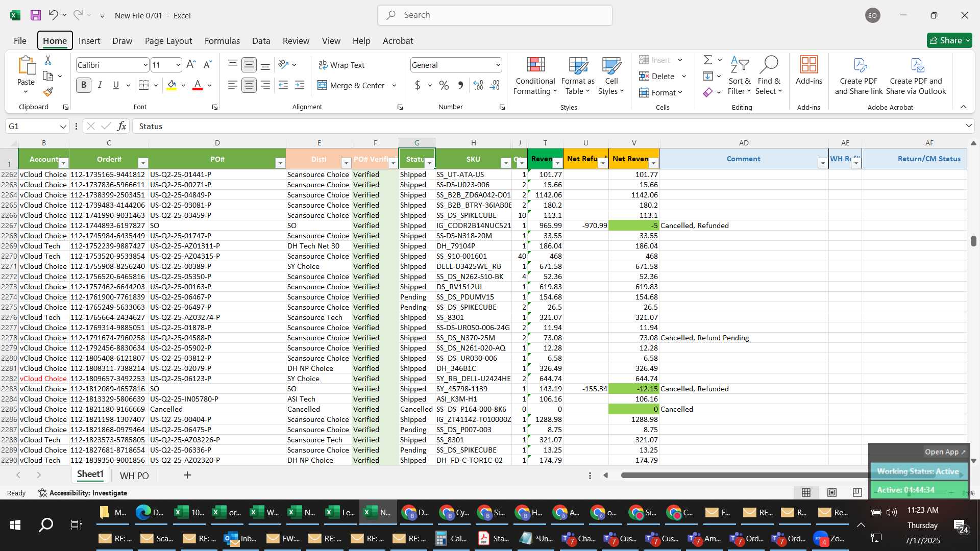Apply the red Font Color swatch
This screenshot has width=980, height=551.
pyautogui.click(x=198, y=85)
